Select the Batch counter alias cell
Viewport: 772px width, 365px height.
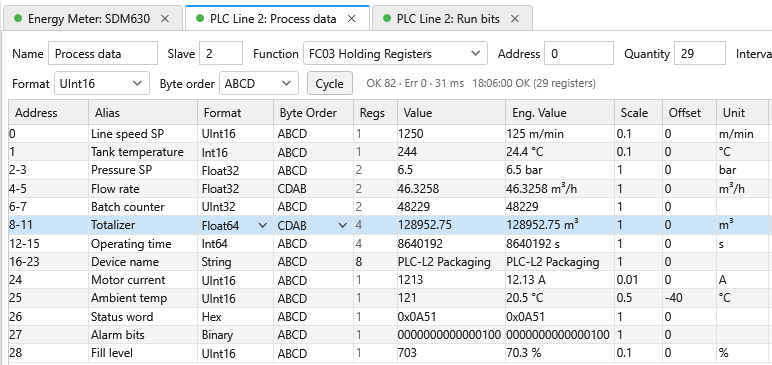pyautogui.click(x=143, y=207)
